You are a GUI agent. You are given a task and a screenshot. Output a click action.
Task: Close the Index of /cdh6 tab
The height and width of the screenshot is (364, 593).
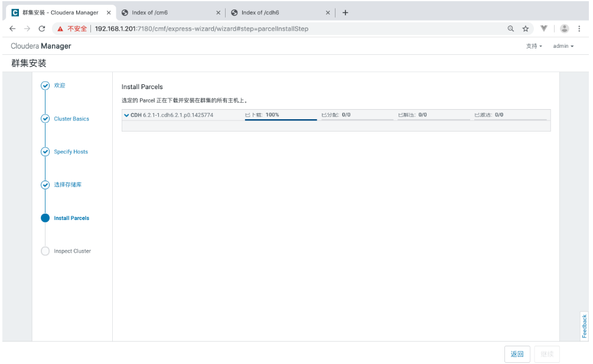point(328,12)
